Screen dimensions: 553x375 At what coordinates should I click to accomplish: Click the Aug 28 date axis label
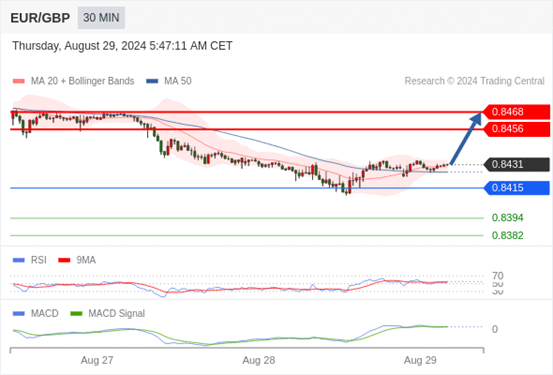(259, 361)
